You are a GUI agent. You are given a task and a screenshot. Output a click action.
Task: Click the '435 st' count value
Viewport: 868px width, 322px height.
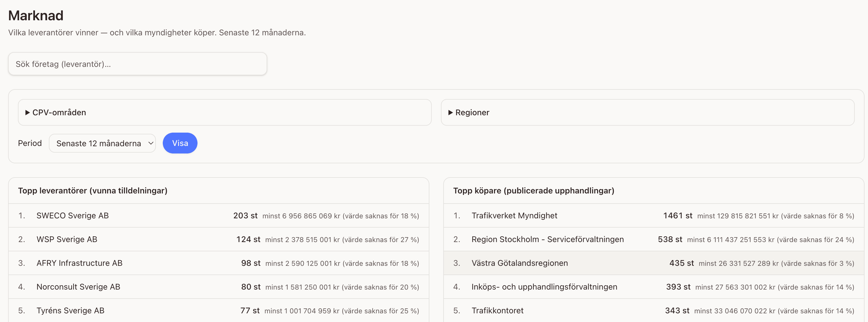(x=682, y=263)
